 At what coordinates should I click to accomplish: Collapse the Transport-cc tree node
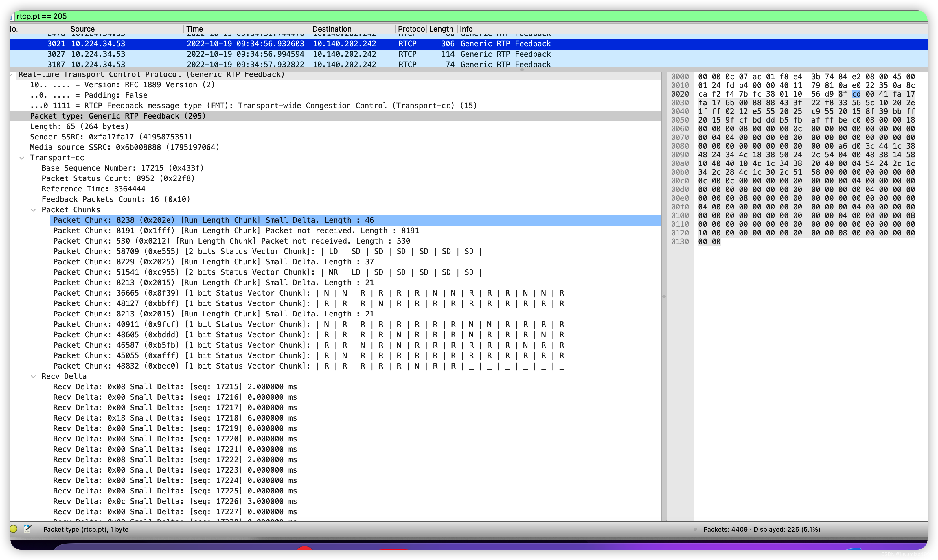pos(22,158)
